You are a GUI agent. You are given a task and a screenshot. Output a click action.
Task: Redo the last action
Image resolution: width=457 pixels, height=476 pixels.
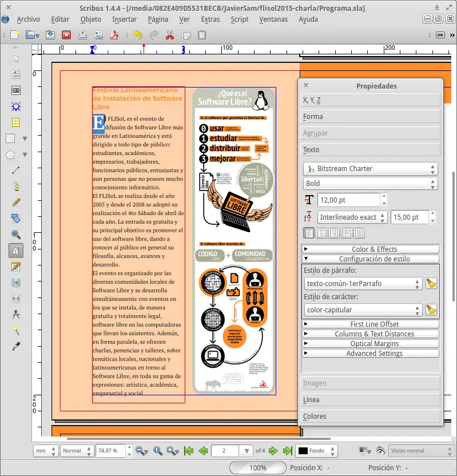tap(154, 35)
